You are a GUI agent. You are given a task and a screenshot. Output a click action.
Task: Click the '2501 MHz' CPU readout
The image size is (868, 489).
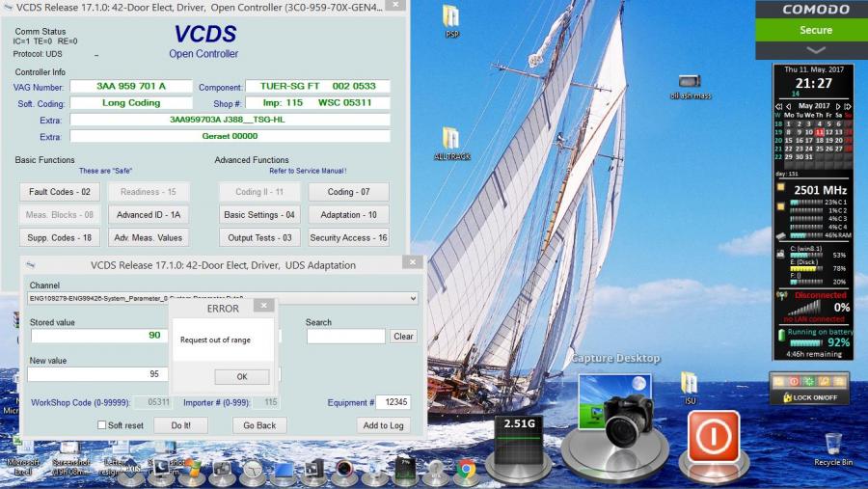821,190
